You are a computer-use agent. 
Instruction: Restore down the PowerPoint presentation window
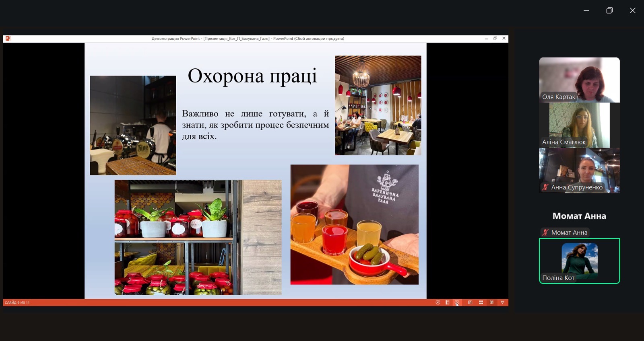tap(495, 39)
